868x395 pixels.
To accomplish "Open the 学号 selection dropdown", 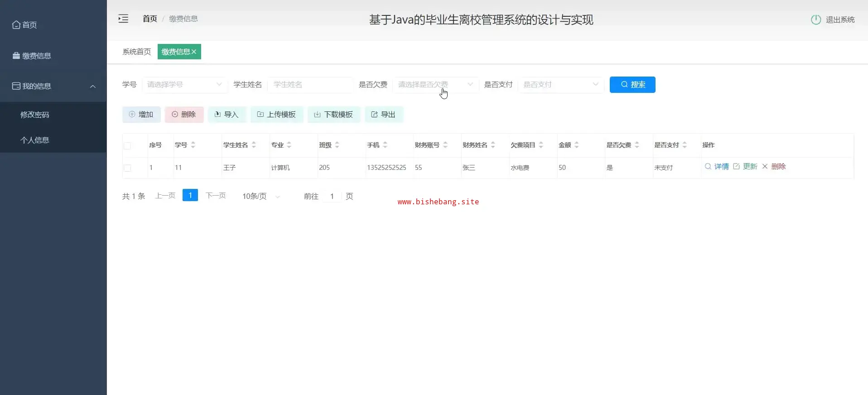I will coord(184,85).
